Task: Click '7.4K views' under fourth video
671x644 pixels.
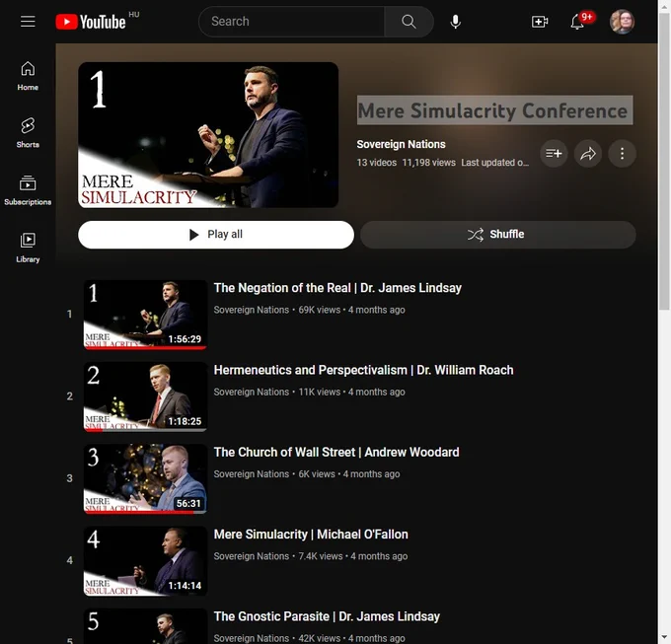Action: (321, 556)
